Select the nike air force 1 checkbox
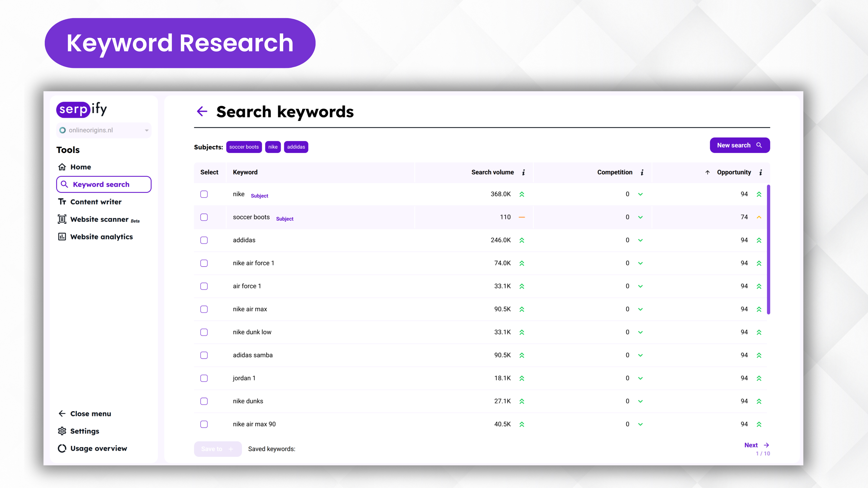The width and height of the screenshot is (868, 488). pyautogui.click(x=204, y=263)
